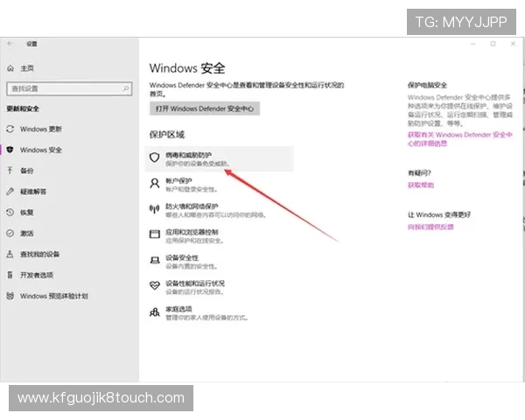Open the Windows 安全 sidebar entry
This screenshot has width=525, height=420.
pyautogui.click(x=41, y=150)
